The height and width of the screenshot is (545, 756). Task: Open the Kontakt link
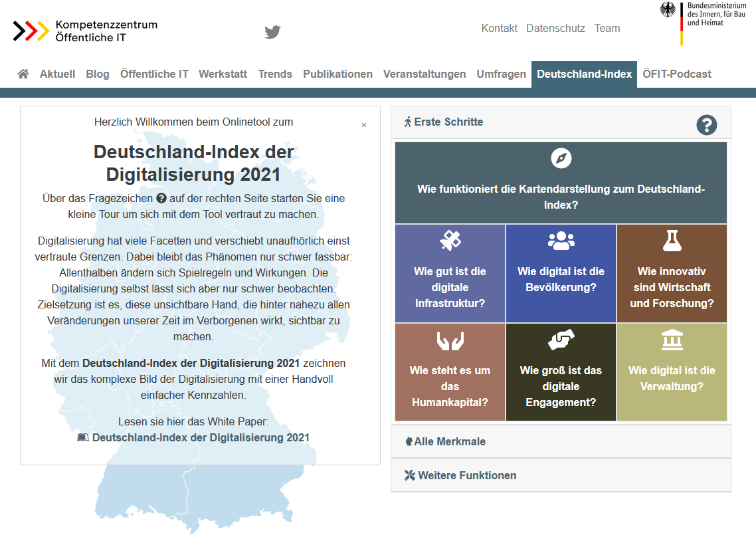pos(499,28)
